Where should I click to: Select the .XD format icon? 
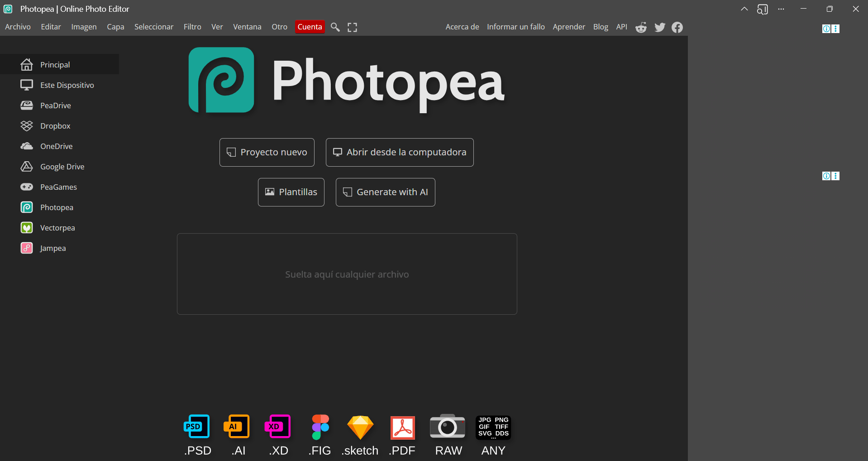pos(277,427)
